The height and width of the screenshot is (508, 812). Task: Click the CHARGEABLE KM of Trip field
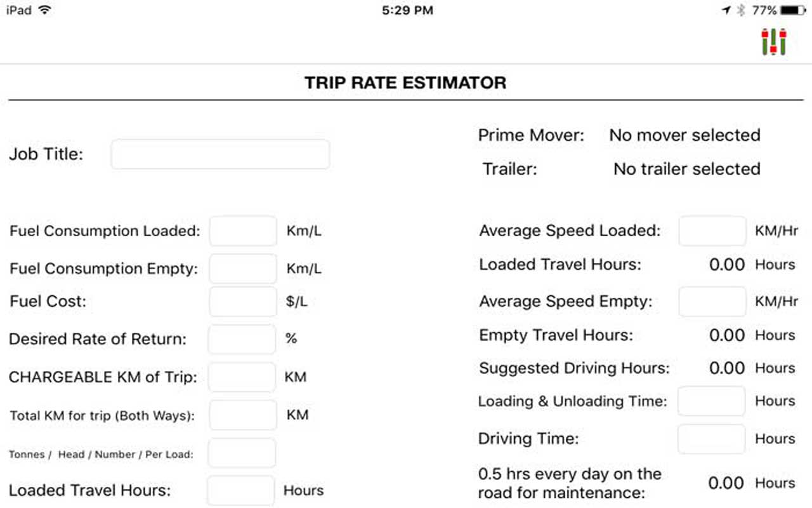(x=242, y=377)
